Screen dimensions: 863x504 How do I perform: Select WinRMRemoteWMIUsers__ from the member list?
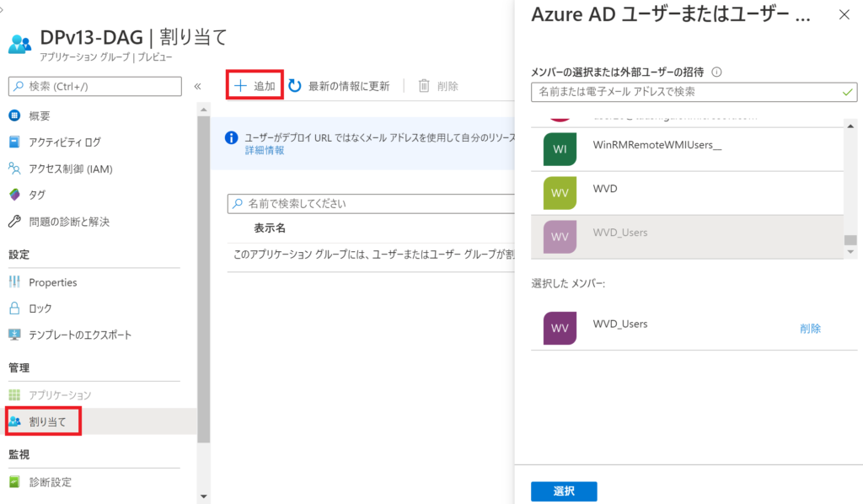688,149
